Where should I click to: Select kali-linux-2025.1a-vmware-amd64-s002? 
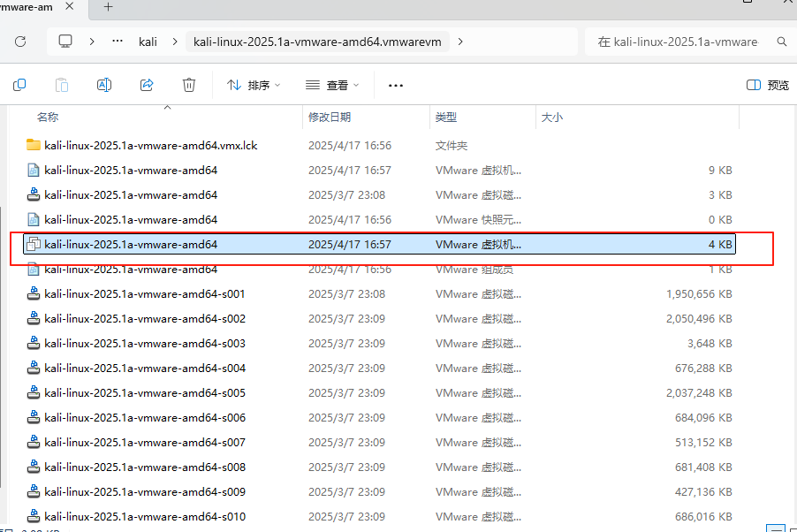tap(379, 319)
